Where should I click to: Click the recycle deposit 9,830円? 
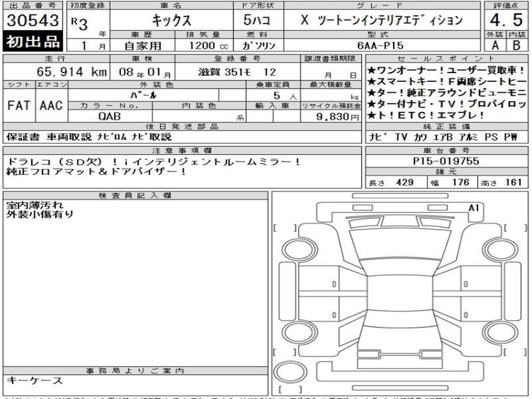(x=338, y=116)
